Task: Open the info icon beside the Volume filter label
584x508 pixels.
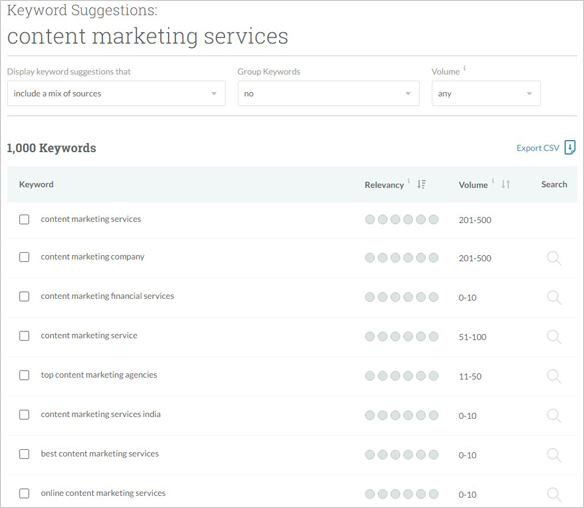Action: [x=464, y=68]
